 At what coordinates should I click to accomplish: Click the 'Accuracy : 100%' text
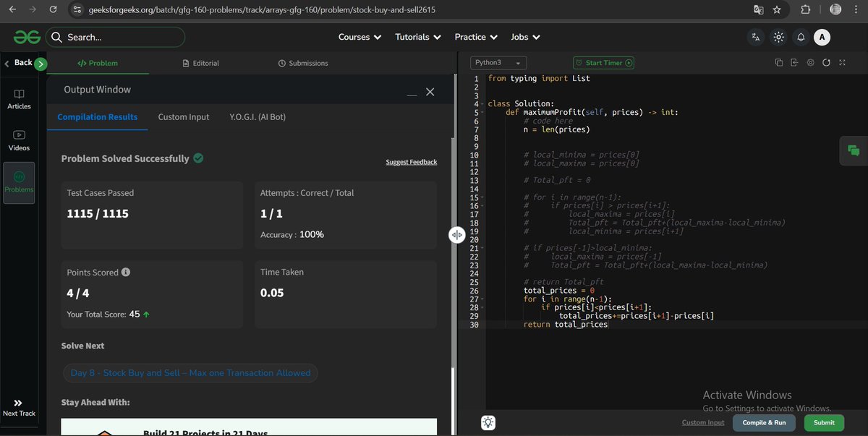pyautogui.click(x=292, y=234)
